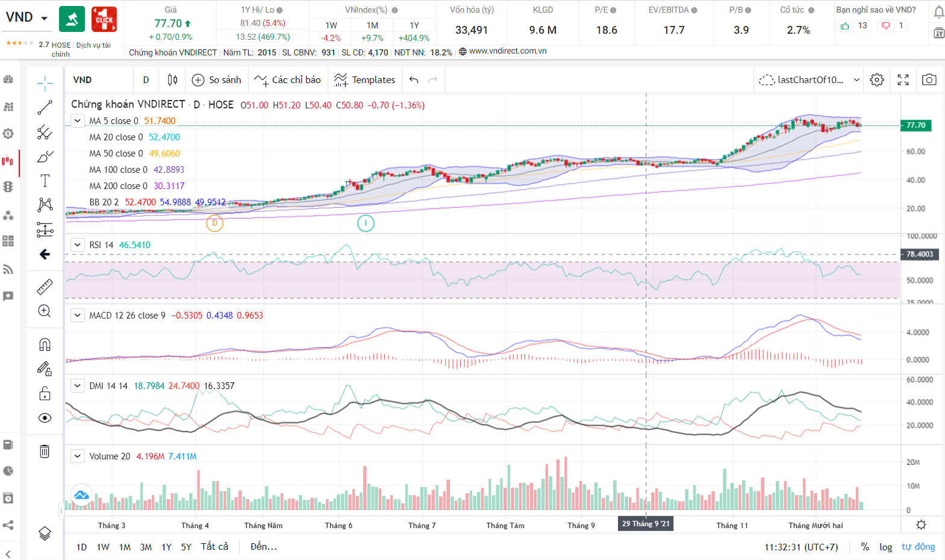Collapse the moving averages indicator legend

[78, 120]
